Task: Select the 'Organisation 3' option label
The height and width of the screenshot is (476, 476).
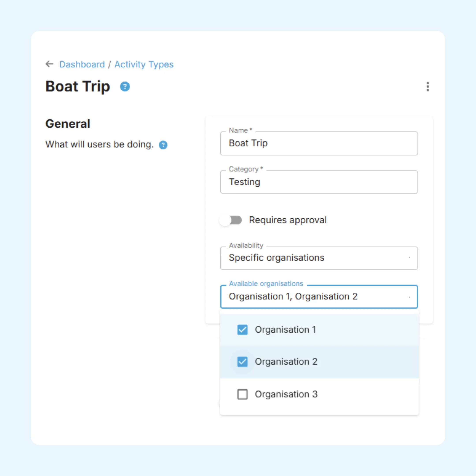Action: (286, 394)
